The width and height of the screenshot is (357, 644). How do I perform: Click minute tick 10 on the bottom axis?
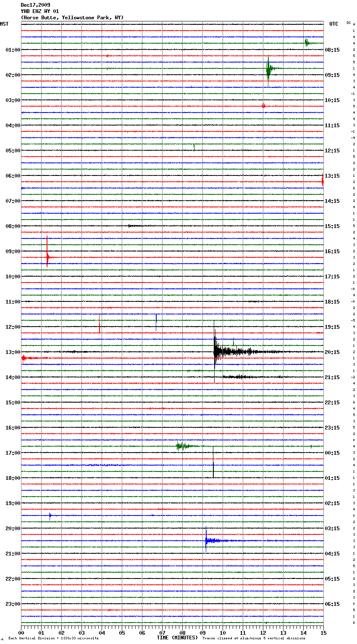click(x=223, y=633)
